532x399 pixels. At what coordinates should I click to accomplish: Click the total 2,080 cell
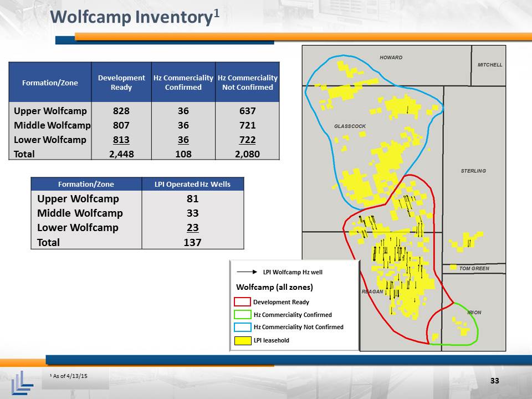pyautogui.click(x=247, y=154)
